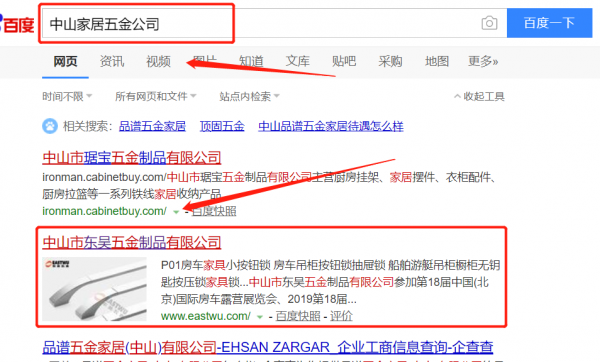Open related search 顶固五金
This screenshot has height=362, width=600.
pyautogui.click(x=222, y=126)
